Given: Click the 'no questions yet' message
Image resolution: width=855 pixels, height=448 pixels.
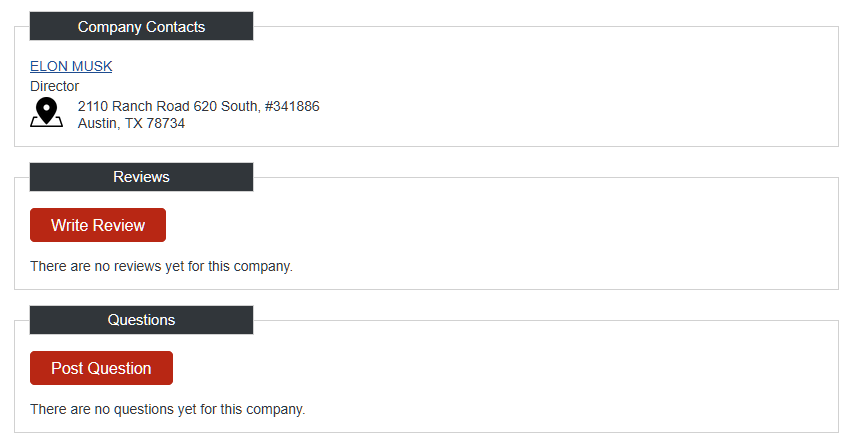Looking at the screenshot, I should tap(167, 409).
